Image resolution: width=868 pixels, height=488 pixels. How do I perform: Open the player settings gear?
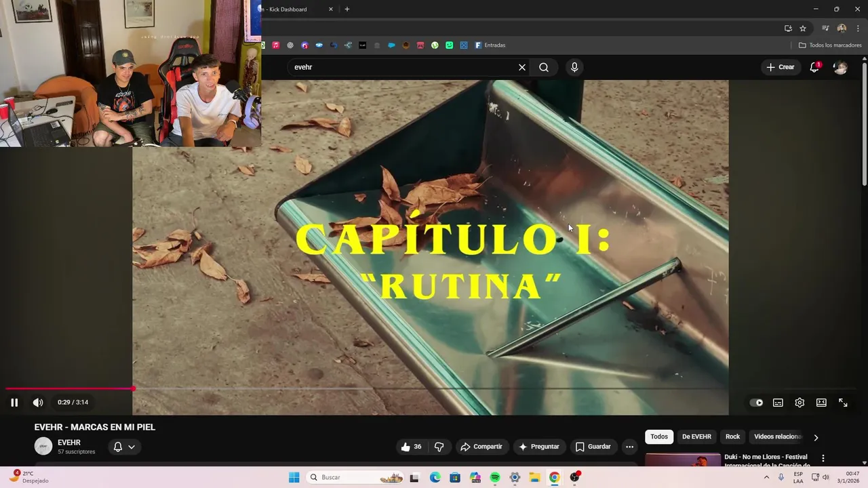[x=800, y=403]
